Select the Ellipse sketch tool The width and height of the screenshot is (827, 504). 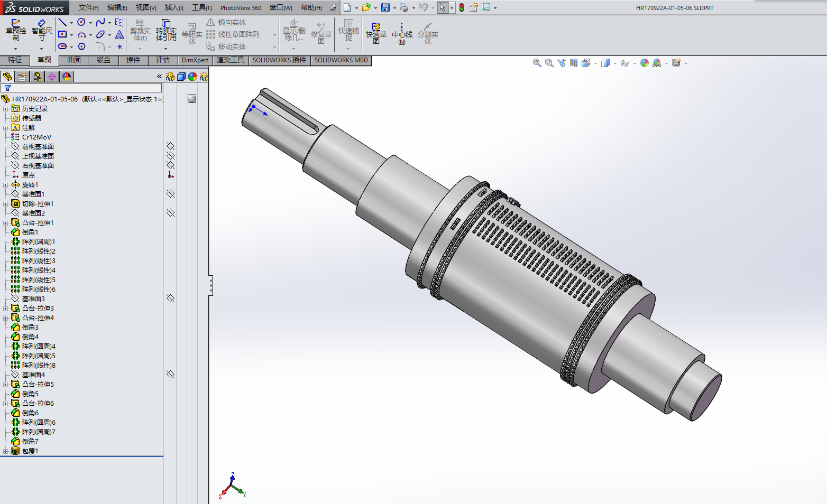[x=100, y=34]
